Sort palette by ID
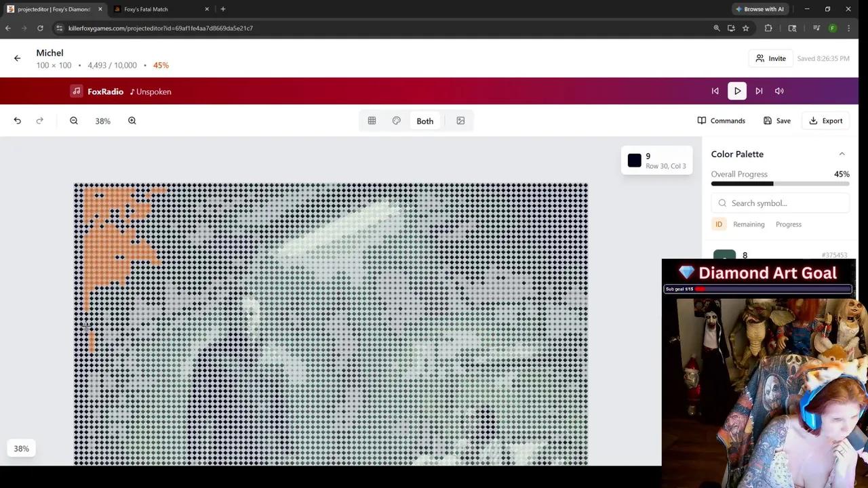 click(719, 224)
